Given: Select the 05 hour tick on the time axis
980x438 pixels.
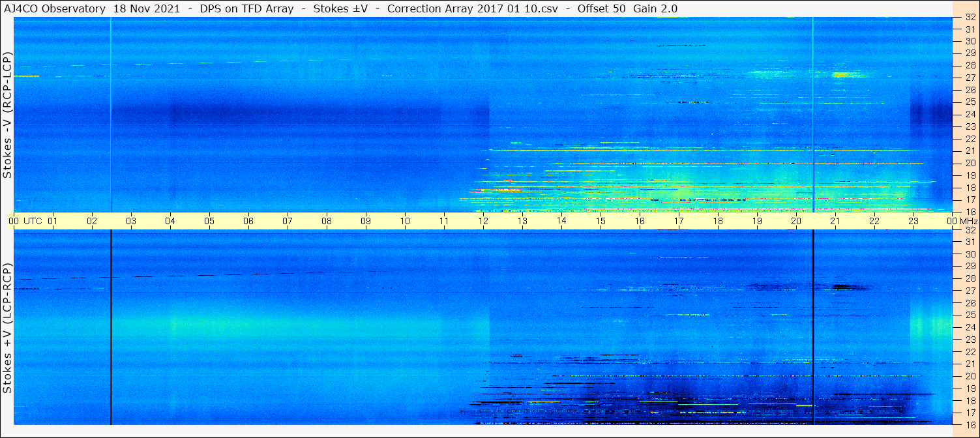Looking at the screenshot, I should (209, 221).
